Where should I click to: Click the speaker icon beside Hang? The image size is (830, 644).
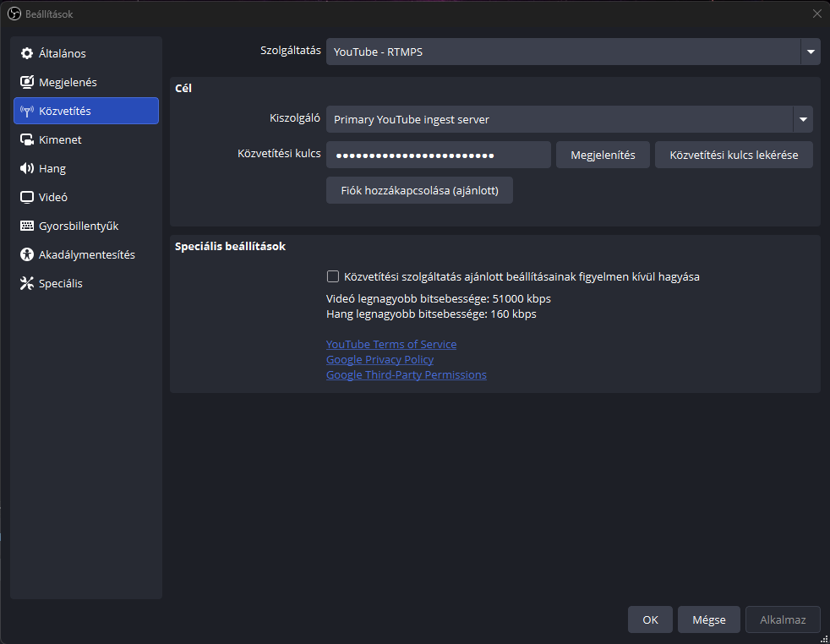tap(26, 169)
